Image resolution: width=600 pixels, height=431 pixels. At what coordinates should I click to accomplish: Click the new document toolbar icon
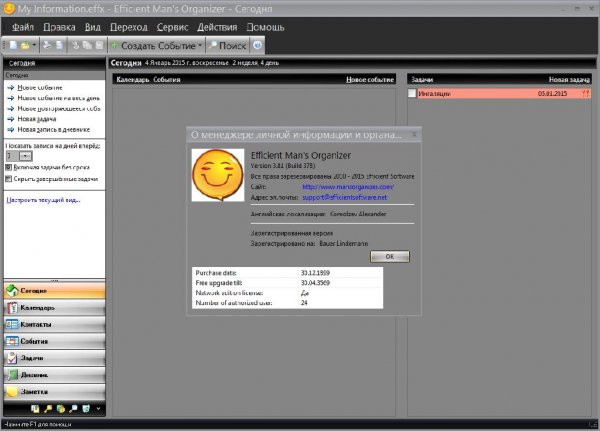[11, 46]
